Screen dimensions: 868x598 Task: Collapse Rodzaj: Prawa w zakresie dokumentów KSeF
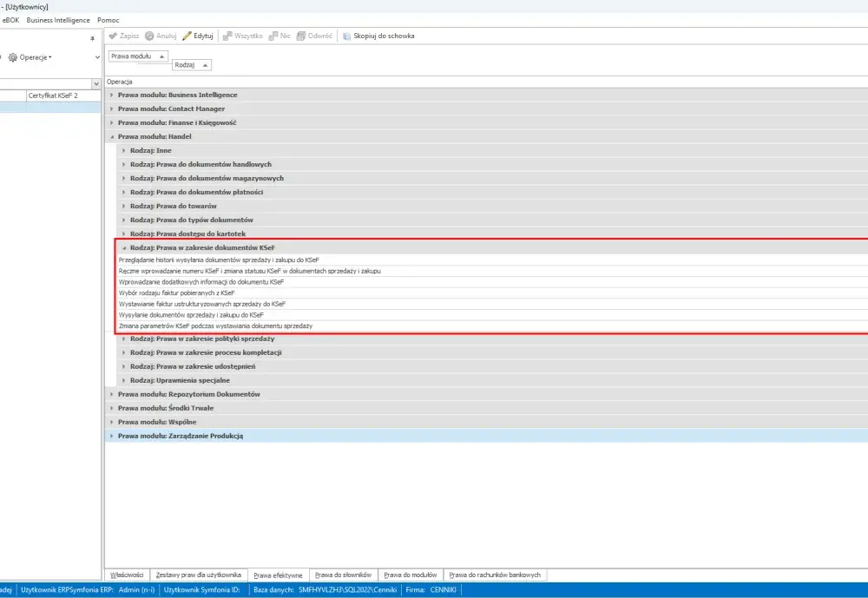pos(123,247)
